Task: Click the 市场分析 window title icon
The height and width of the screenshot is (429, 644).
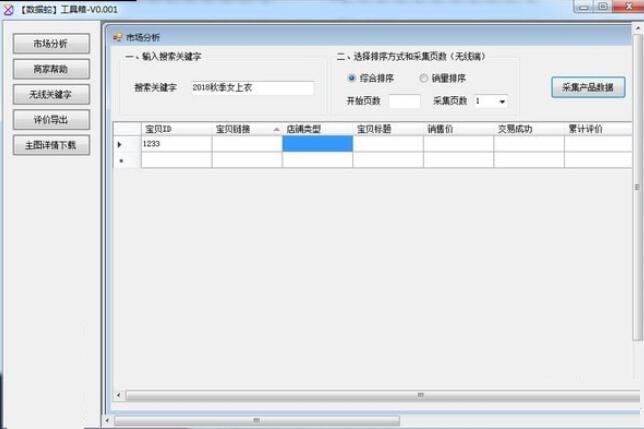Action: click(118, 37)
